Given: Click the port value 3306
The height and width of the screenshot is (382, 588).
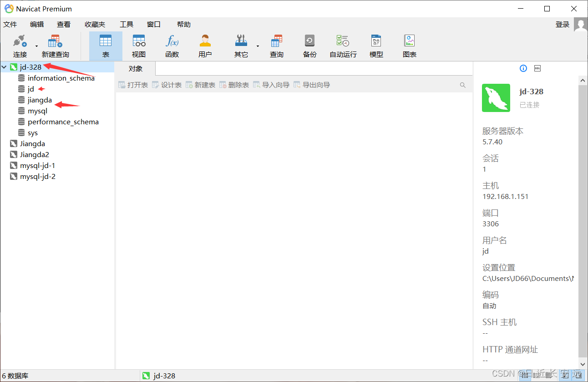Looking at the screenshot, I should (491, 224).
